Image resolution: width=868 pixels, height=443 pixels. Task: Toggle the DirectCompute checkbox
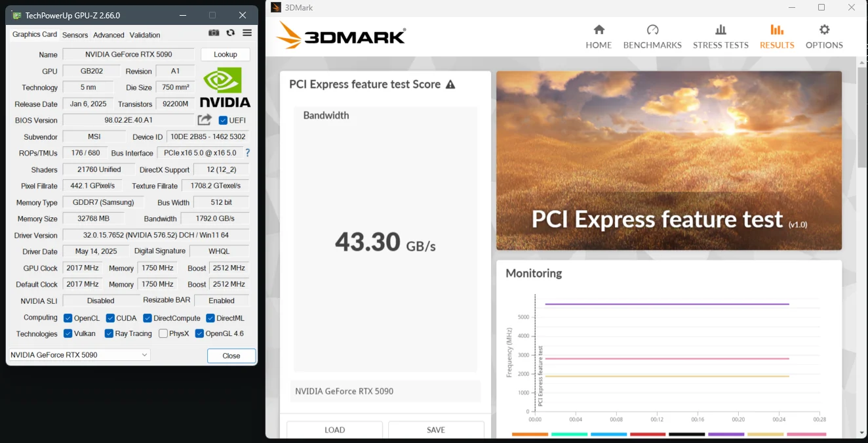click(x=147, y=318)
